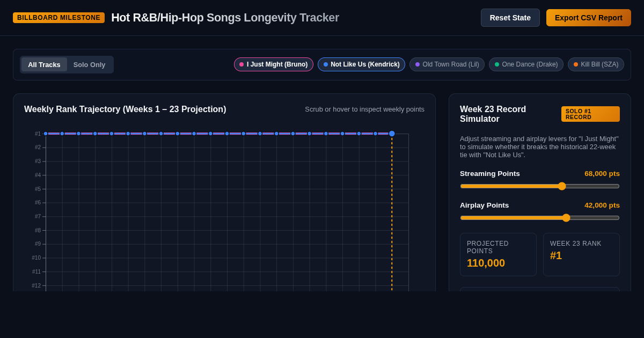Click the SOLO #1 RECORD badge
Viewport: 644px width, 338px height.
(590, 114)
